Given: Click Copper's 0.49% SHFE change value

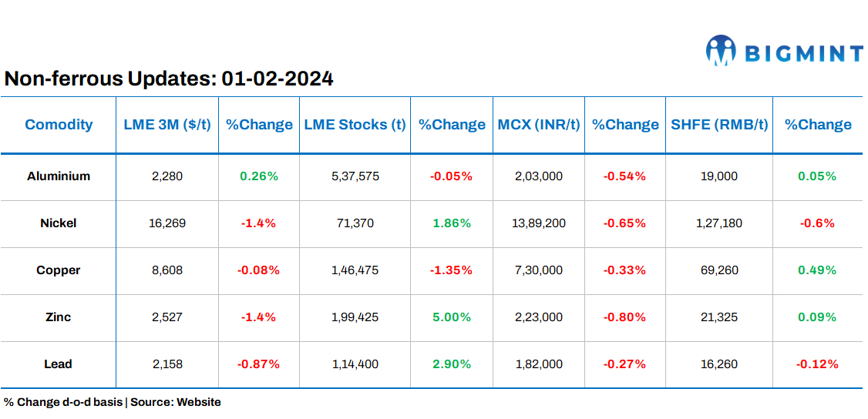Looking at the screenshot, I should point(818,270).
